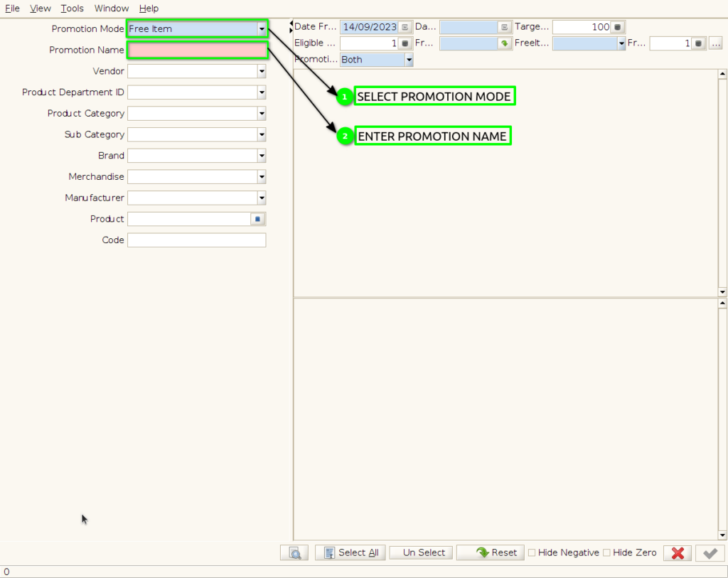Open the Help menu

(149, 9)
